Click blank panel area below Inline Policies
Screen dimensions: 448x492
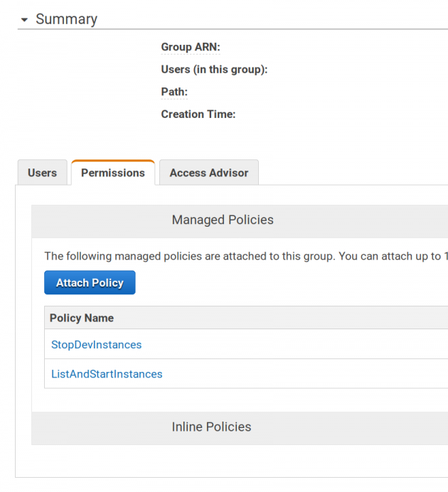232,461
